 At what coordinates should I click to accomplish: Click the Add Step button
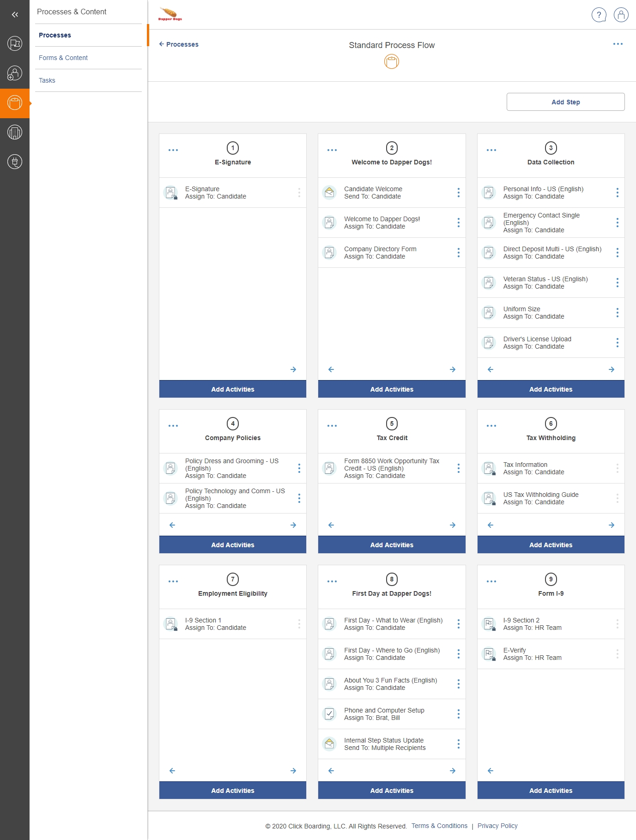(565, 102)
